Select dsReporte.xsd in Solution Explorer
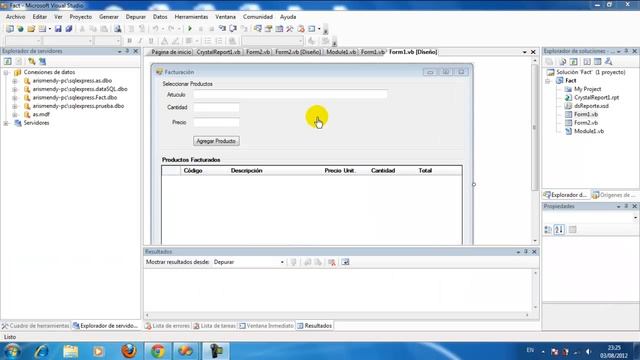Screen dimensions: 640x360 [591, 106]
